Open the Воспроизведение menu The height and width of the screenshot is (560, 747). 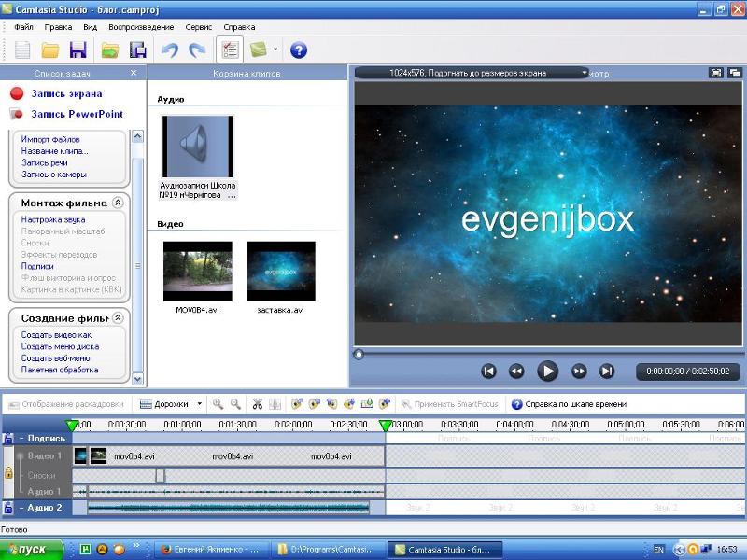click(x=141, y=27)
